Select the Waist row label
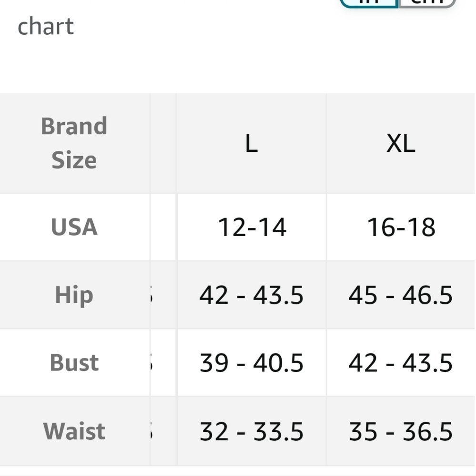Image resolution: width=476 pixels, height=476 pixels. (x=74, y=431)
